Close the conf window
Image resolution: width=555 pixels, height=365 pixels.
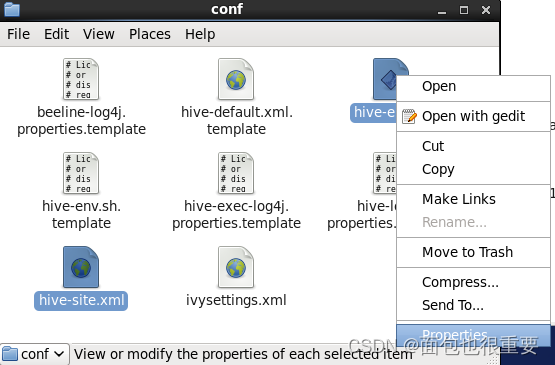click(x=486, y=10)
